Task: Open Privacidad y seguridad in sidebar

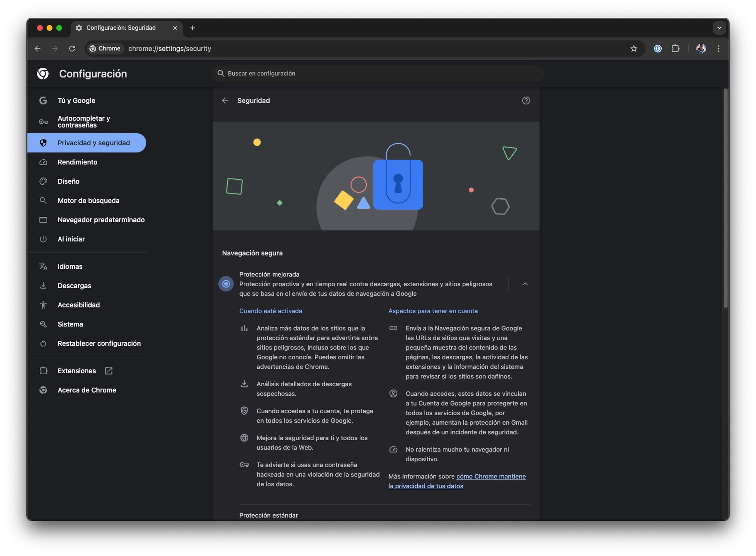Action: click(94, 143)
